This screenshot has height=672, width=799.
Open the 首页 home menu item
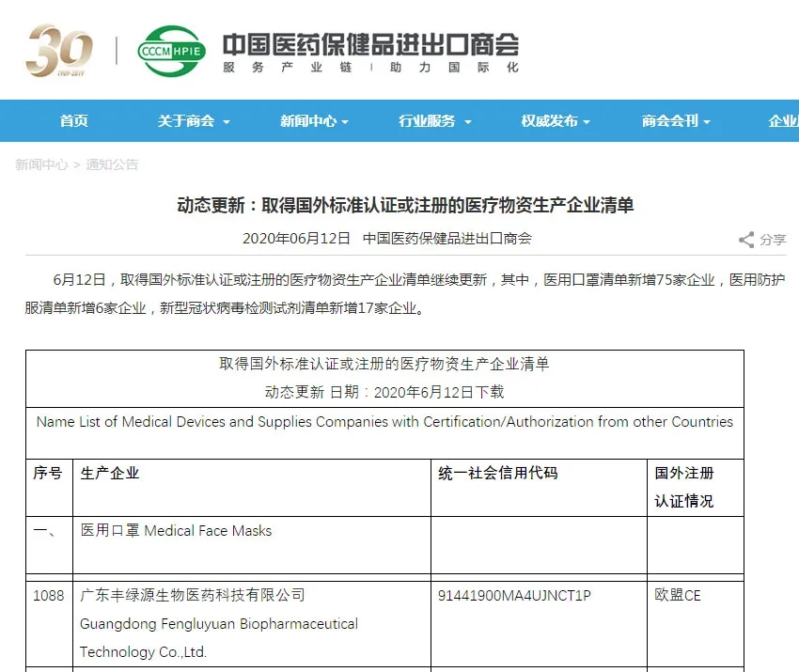(74, 120)
